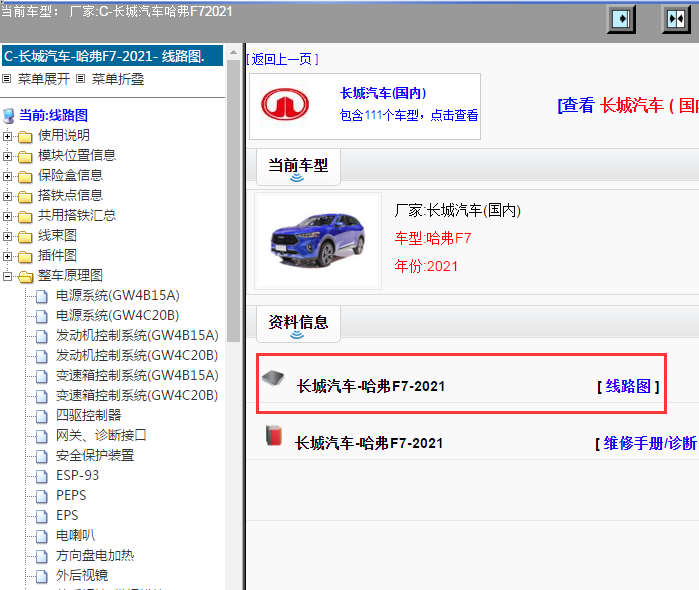Image resolution: width=699 pixels, height=590 pixels.
Task: Open the 线路图 link
Action: 628,386
